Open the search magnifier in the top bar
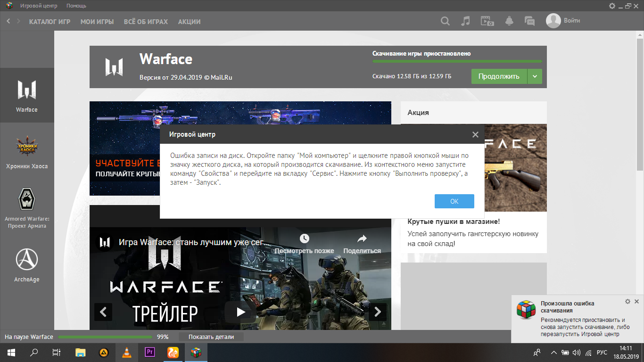The width and height of the screenshot is (644, 362). 445,21
